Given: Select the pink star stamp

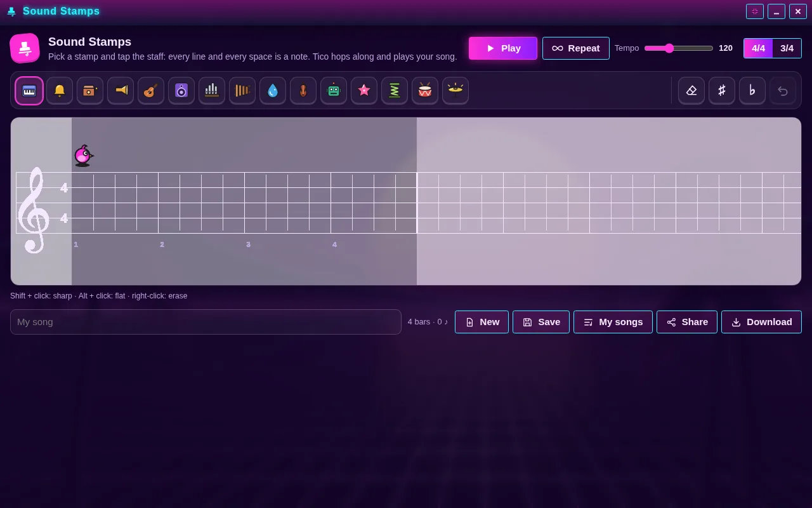Looking at the screenshot, I should point(364,90).
